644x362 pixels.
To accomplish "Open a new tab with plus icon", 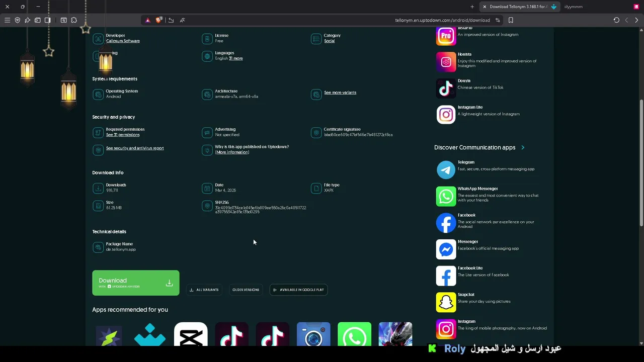I will (472, 7).
